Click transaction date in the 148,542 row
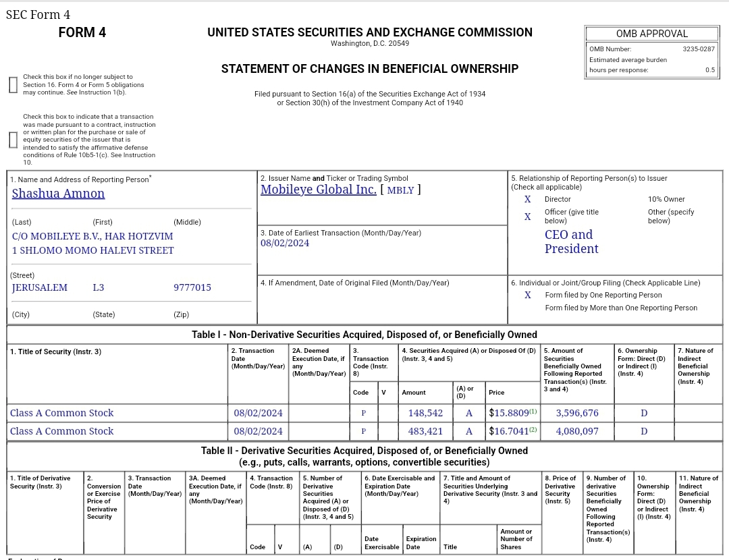This screenshot has width=729, height=560. tap(258, 413)
